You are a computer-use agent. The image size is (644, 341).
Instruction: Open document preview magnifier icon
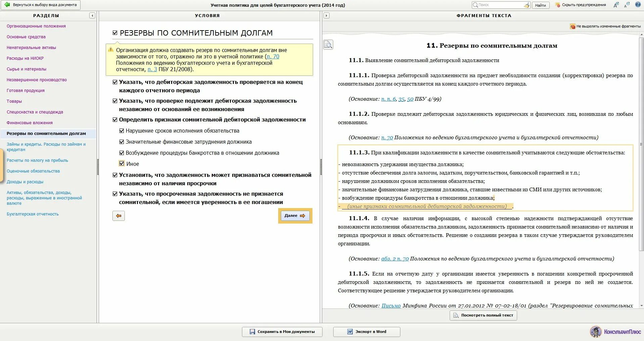(x=328, y=45)
